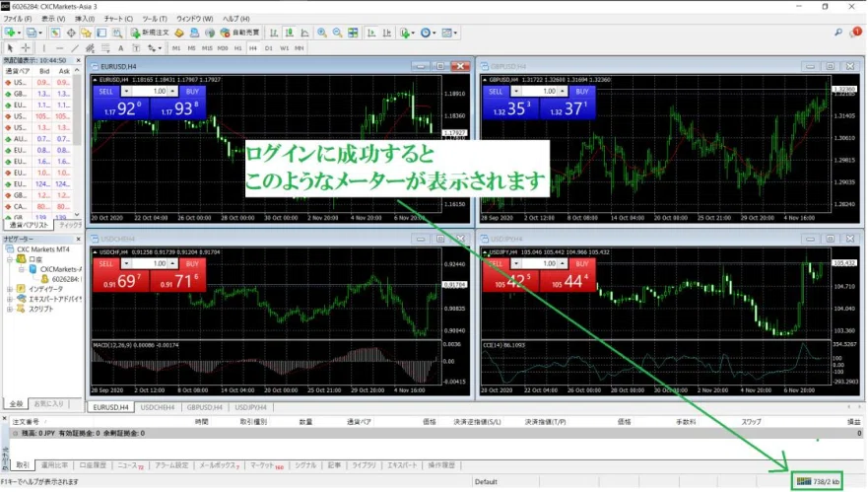Zoom out the chart with magnifier-minus icon
This screenshot has width=868, height=492.
pos(337,33)
